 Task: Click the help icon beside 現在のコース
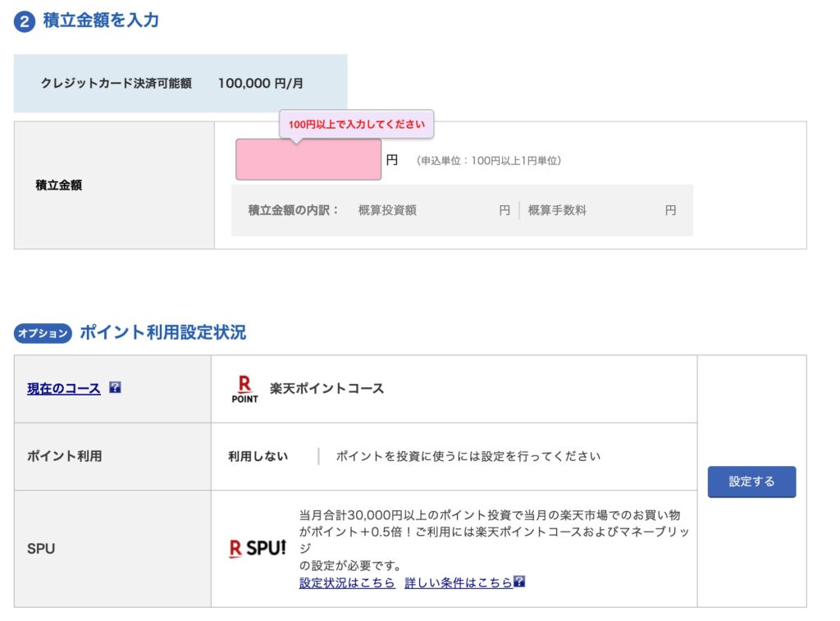pyautogui.click(x=115, y=388)
